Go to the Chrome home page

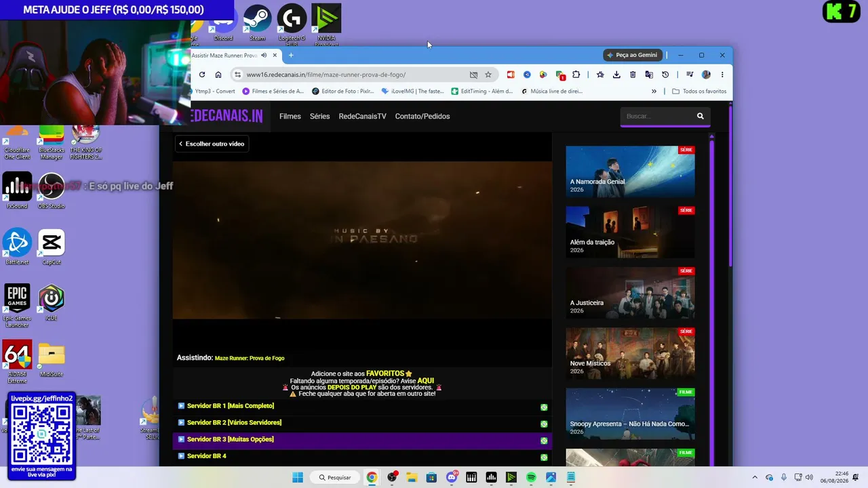tap(218, 75)
